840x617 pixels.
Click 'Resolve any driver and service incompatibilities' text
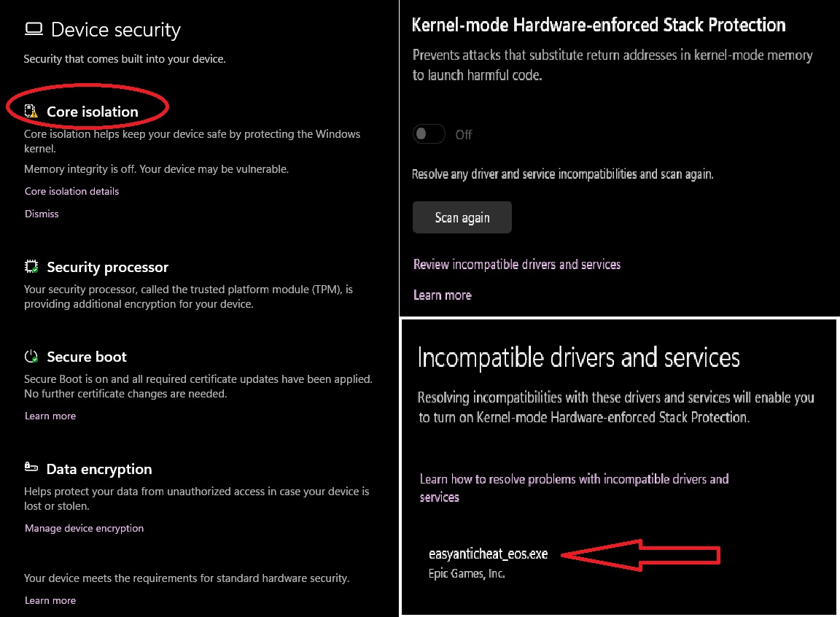pos(562,174)
